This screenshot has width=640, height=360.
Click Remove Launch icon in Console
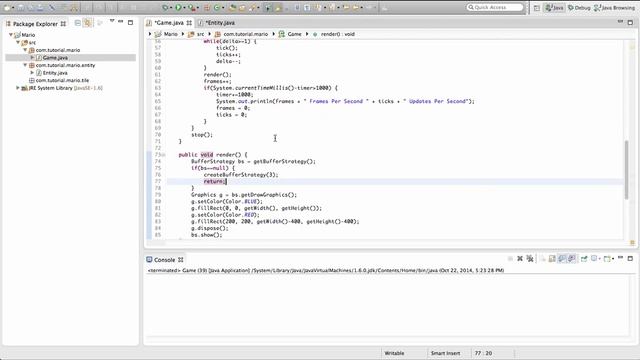click(x=520, y=259)
